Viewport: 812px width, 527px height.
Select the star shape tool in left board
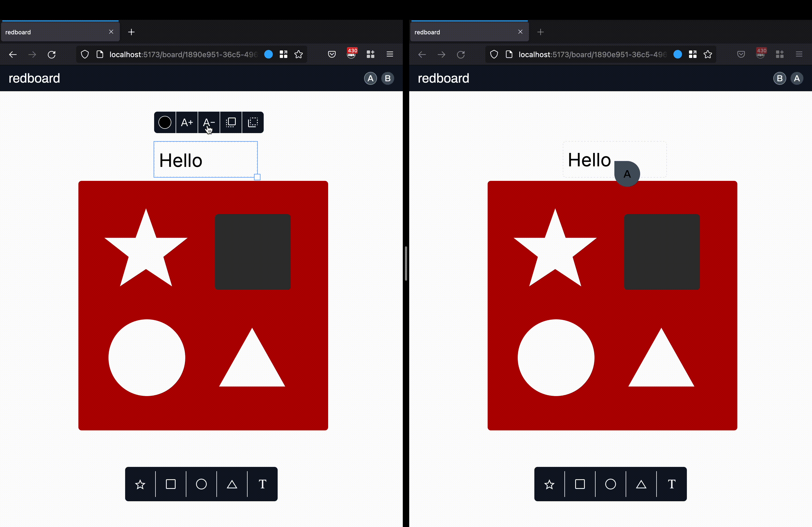point(140,484)
